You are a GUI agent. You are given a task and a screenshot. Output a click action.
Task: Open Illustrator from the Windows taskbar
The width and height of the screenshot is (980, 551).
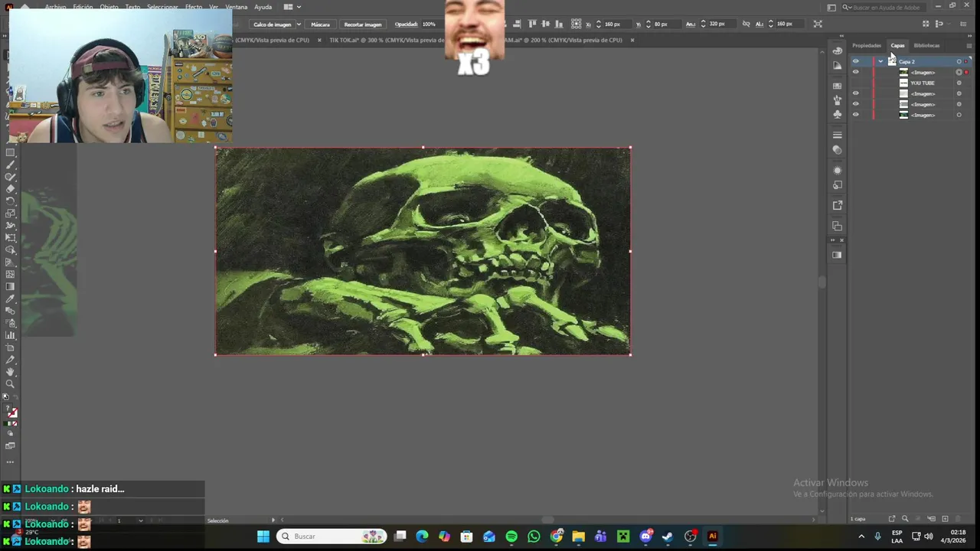tap(712, 536)
